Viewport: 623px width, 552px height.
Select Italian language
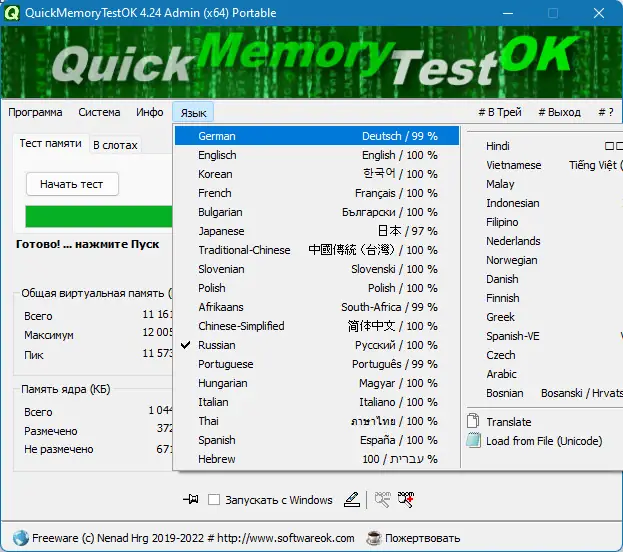point(317,402)
